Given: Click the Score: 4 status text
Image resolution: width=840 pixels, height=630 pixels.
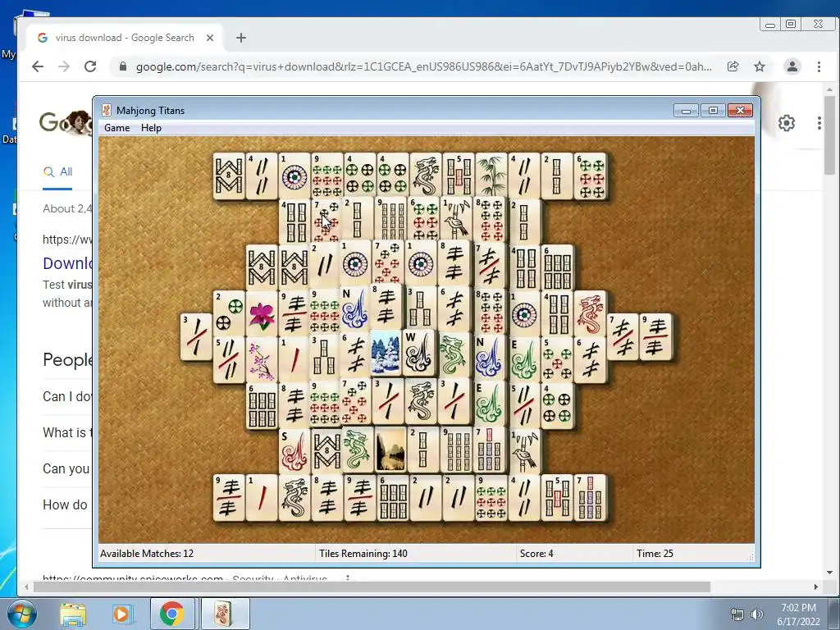Looking at the screenshot, I should 536,554.
